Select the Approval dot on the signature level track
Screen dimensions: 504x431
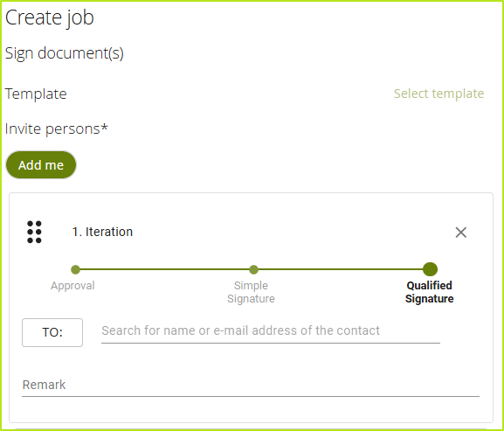(x=75, y=269)
